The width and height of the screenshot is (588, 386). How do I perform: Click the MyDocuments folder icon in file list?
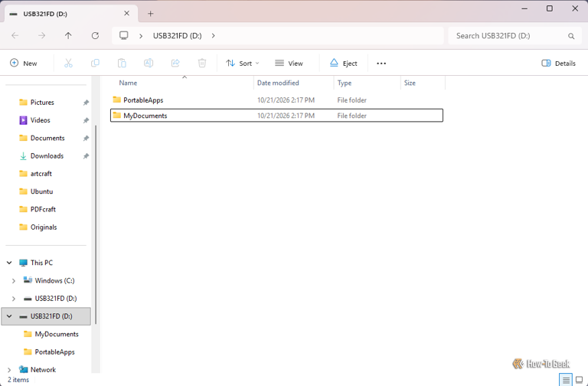pyautogui.click(x=117, y=115)
